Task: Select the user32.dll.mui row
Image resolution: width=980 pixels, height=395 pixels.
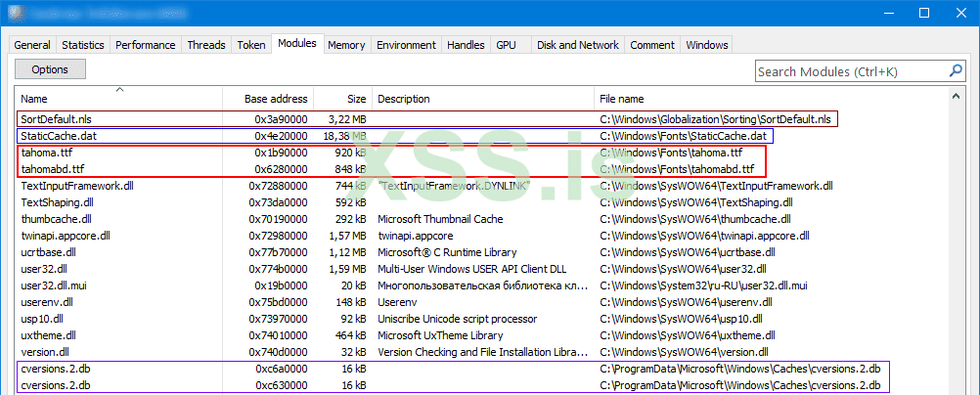Action: [x=481, y=285]
